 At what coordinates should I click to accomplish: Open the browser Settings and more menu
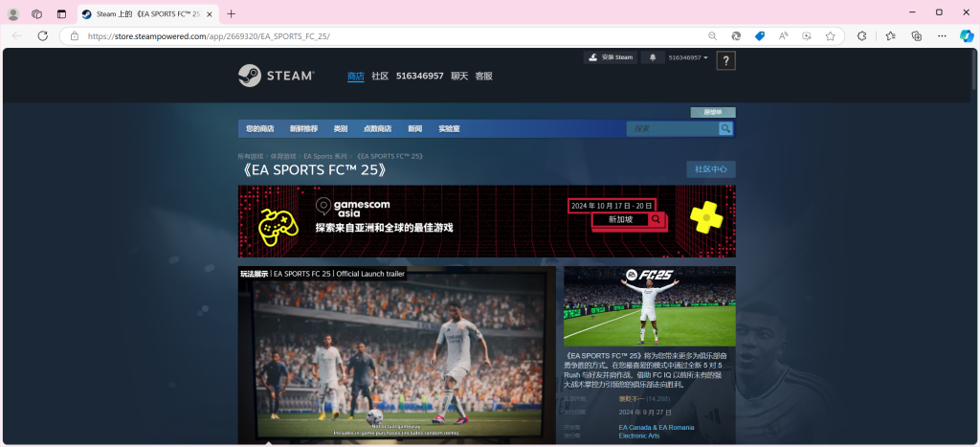click(x=943, y=36)
